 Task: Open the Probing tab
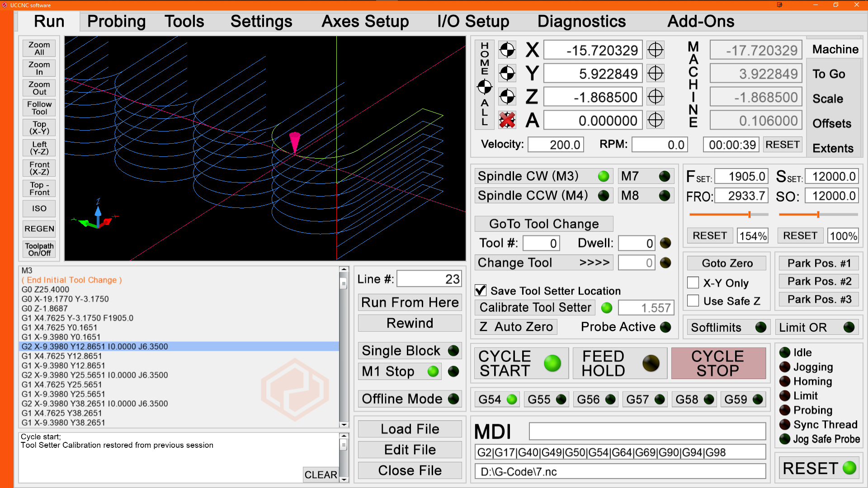(x=116, y=21)
